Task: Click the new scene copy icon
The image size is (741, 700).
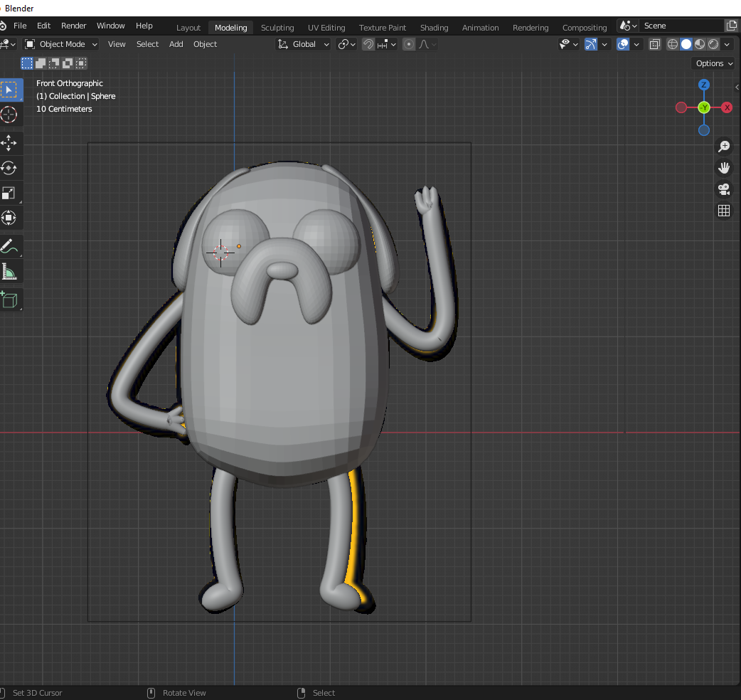Action: (732, 26)
